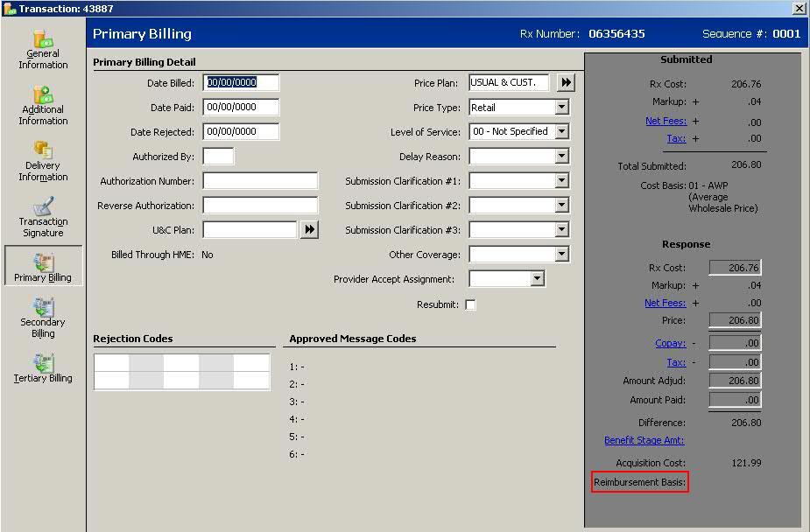The width and height of the screenshot is (810, 532).
Task: Click the Reimbursement Basis label
Action: [639, 482]
